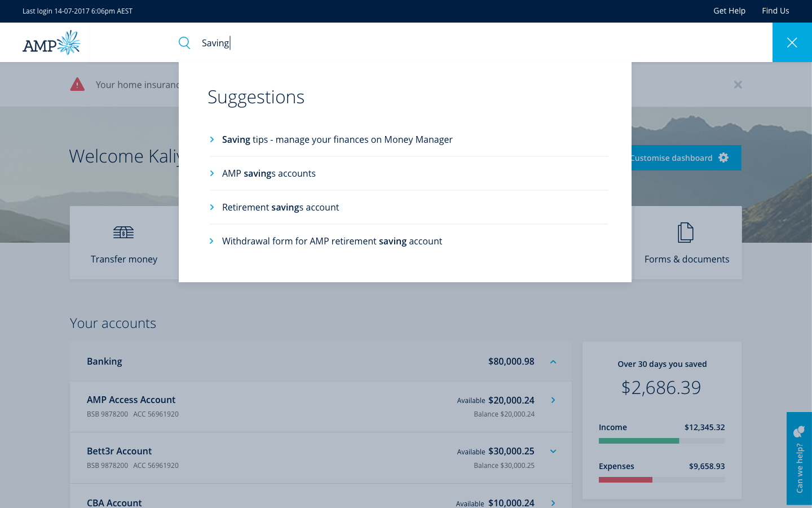The width and height of the screenshot is (812, 508).
Task: Click the search magnifier icon
Action: point(184,43)
